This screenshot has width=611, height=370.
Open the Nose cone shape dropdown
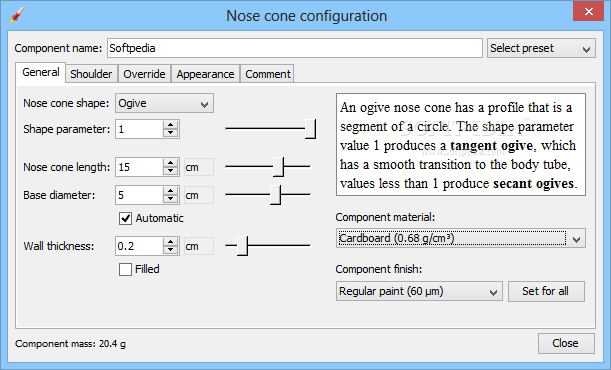coord(164,103)
